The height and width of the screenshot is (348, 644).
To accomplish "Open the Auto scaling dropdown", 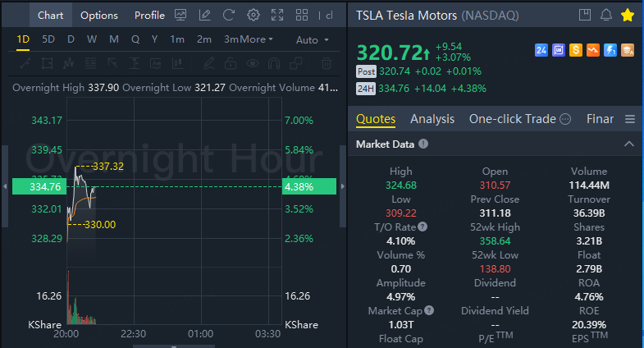I will [312, 40].
